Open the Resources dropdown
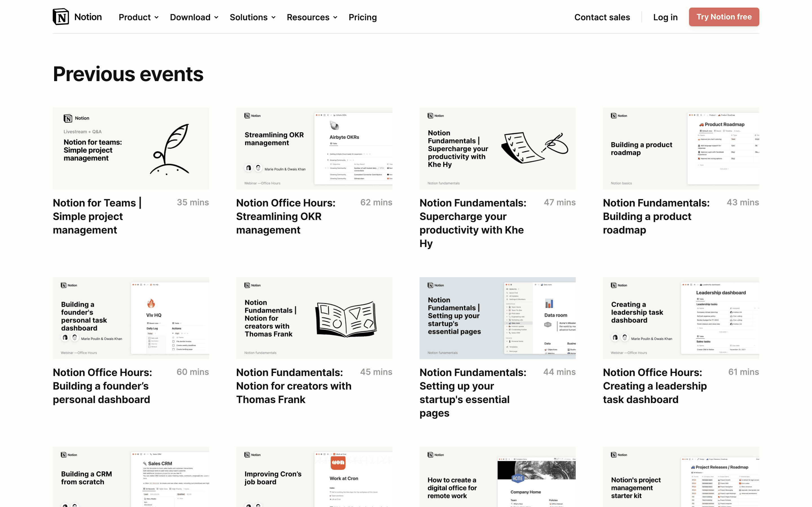The height and width of the screenshot is (507, 812). [x=312, y=17]
